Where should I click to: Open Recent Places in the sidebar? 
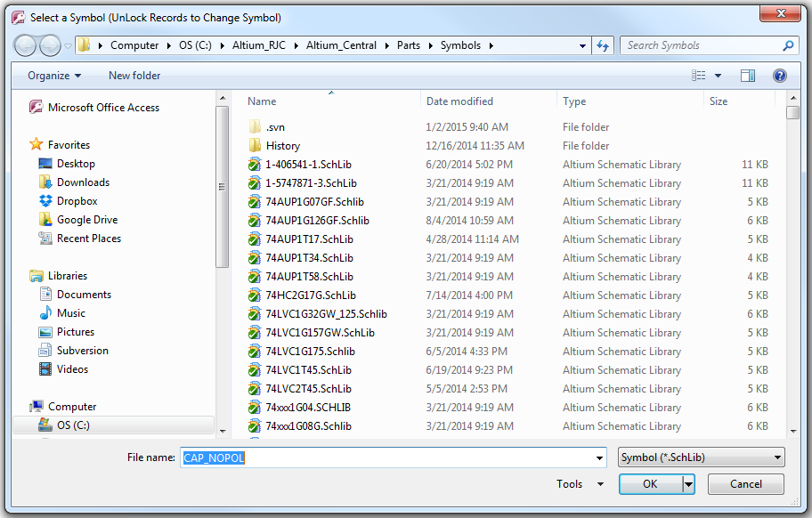[88, 238]
